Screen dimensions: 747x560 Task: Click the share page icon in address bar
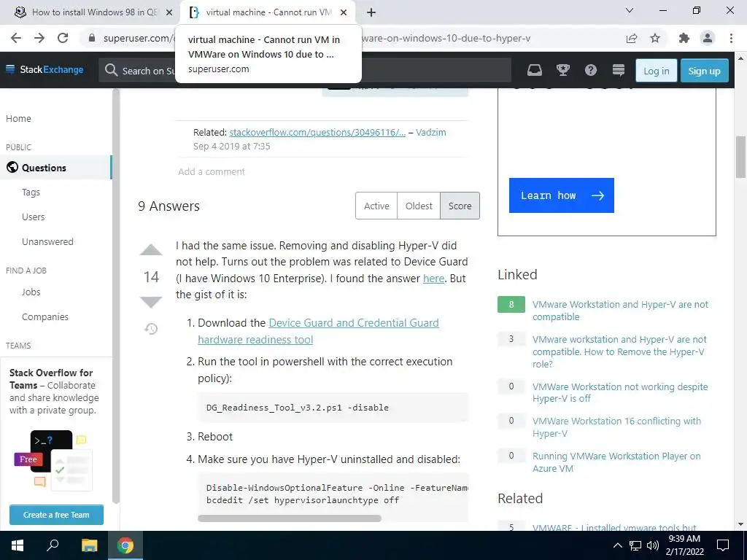632,38
